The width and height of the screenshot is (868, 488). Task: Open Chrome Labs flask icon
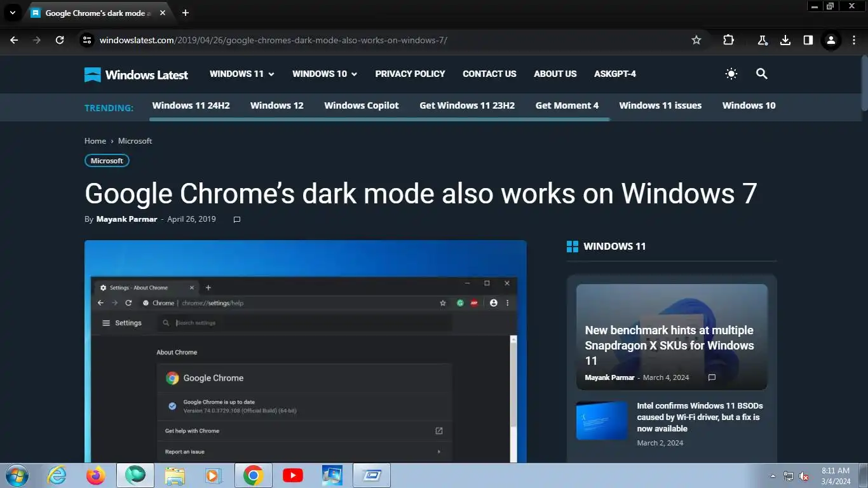click(x=763, y=40)
